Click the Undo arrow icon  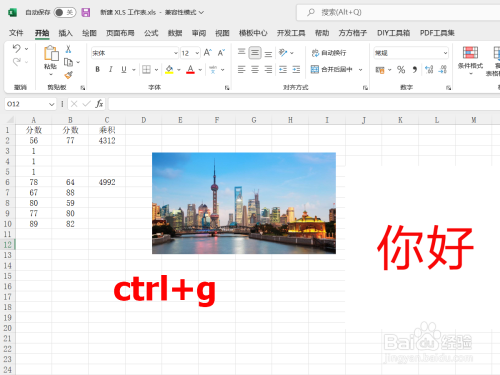click(17, 49)
